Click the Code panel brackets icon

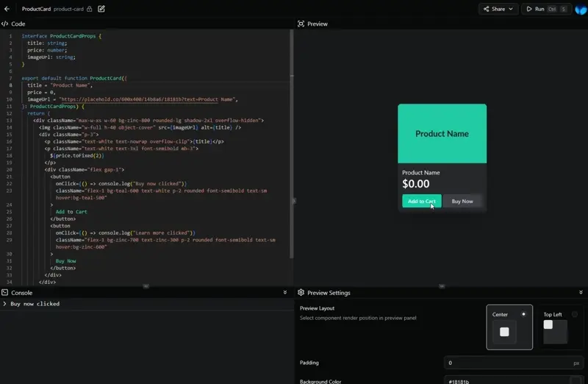click(x=5, y=24)
